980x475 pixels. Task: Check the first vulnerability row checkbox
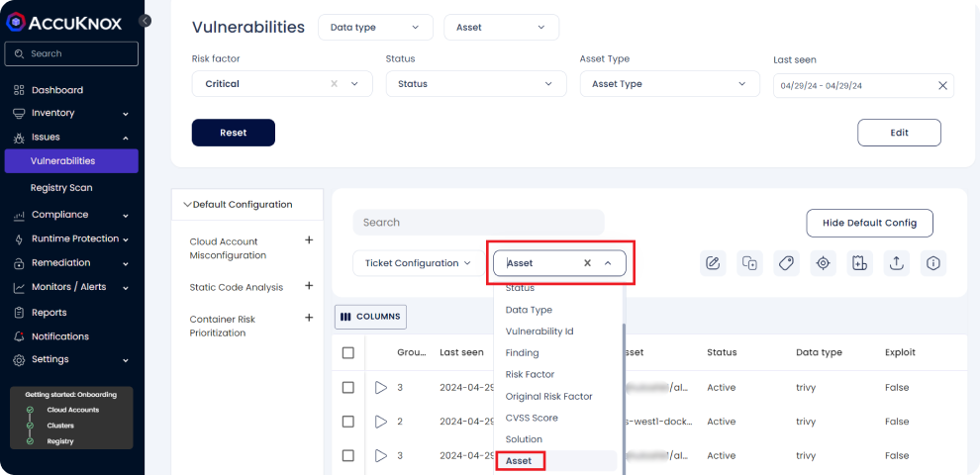click(x=347, y=388)
